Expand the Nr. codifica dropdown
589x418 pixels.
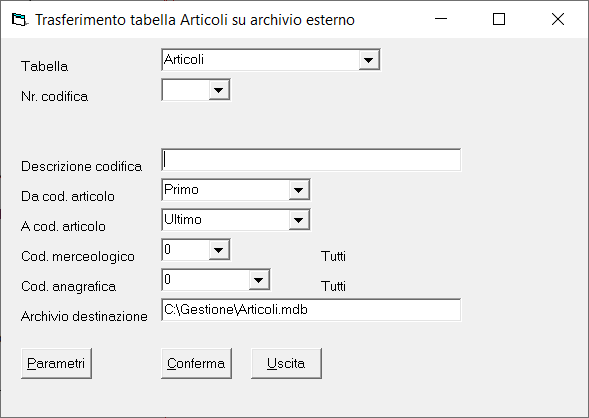[219, 90]
